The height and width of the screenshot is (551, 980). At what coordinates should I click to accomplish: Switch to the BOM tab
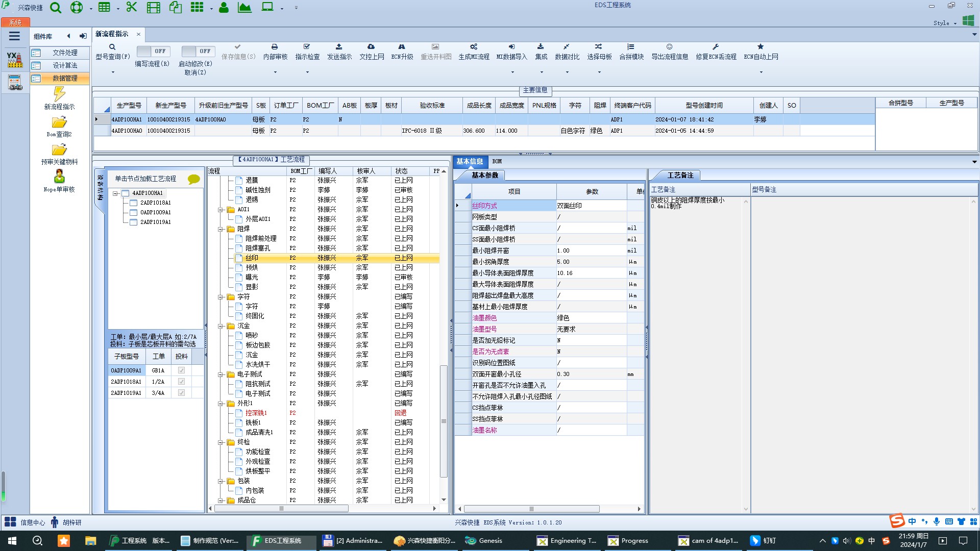[497, 161]
